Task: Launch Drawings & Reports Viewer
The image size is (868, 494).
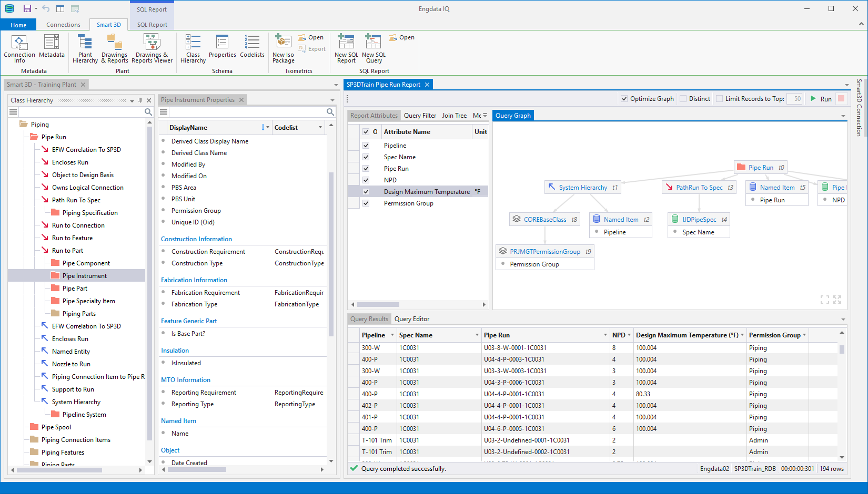Action: pyautogui.click(x=152, y=49)
